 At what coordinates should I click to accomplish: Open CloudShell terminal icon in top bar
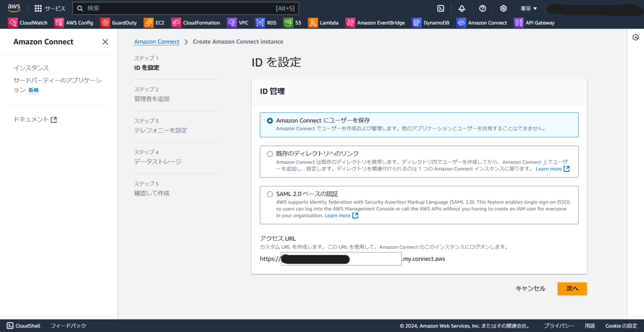point(441,8)
